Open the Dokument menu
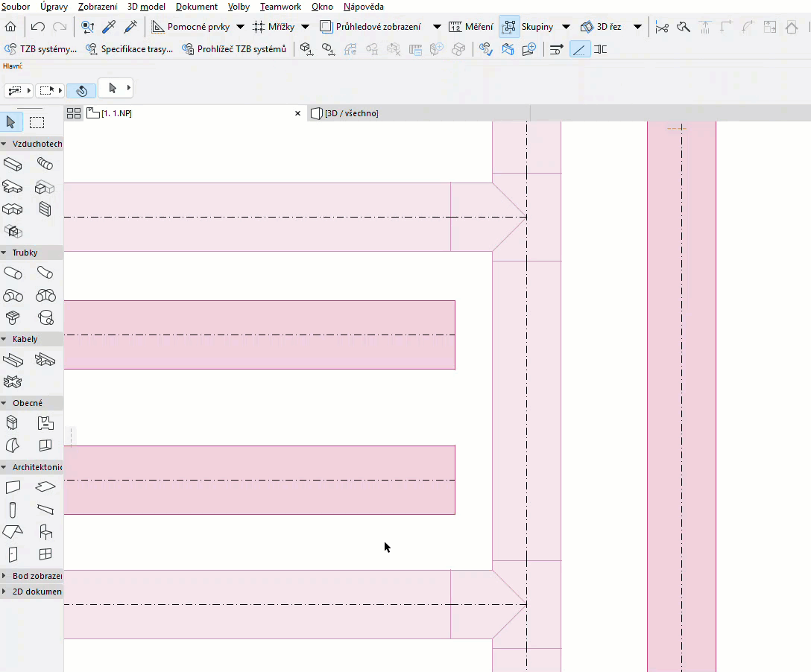 pyautogui.click(x=196, y=7)
